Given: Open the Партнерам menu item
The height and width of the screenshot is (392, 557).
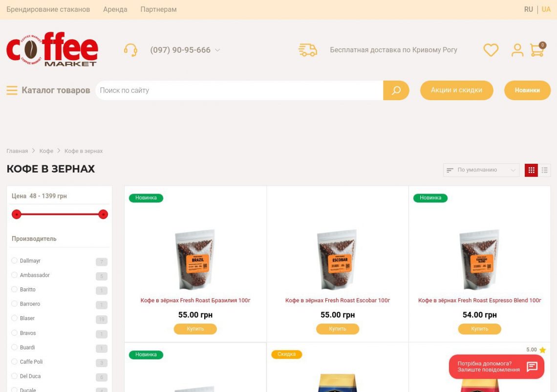Looking at the screenshot, I should (x=158, y=10).
